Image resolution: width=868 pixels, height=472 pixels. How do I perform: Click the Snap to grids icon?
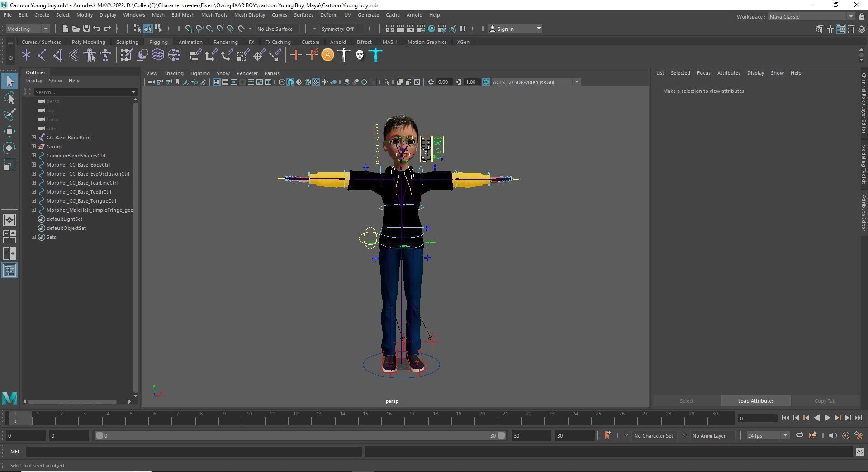pyautogui.click(x=189, y=29)
